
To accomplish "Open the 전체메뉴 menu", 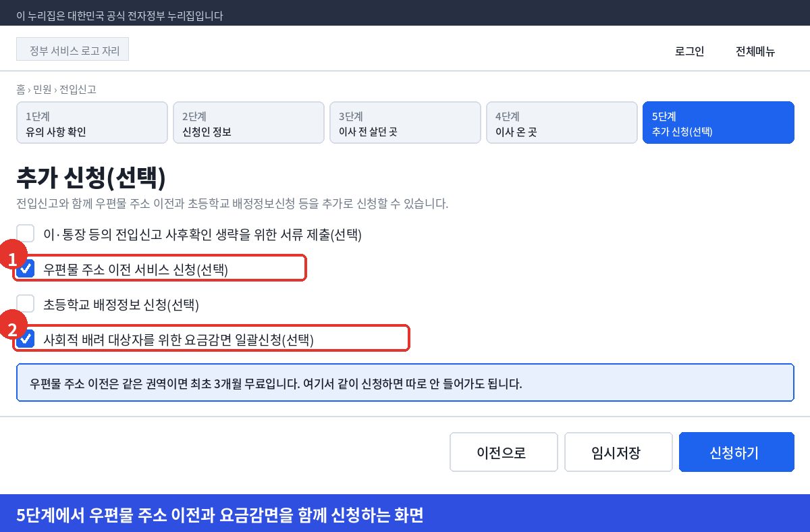I will (755, 51).
